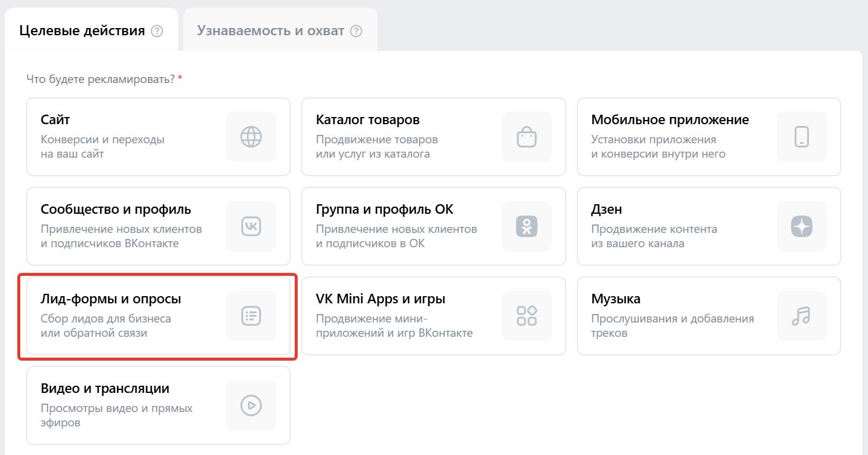Click the play icon for Видео и трансляции
The width and height of the screenshot is (868, 455).
click(251, 405)
